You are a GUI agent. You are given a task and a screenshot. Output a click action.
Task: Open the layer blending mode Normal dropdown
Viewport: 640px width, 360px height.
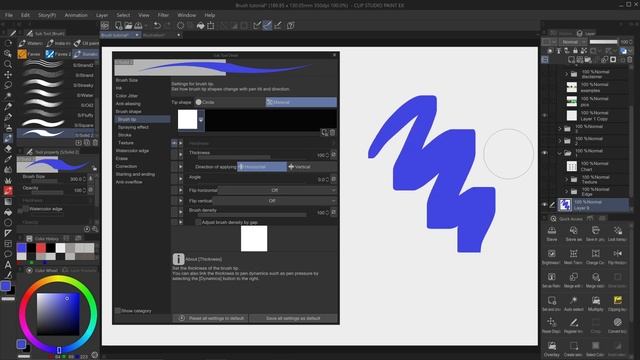click(572, 42)
